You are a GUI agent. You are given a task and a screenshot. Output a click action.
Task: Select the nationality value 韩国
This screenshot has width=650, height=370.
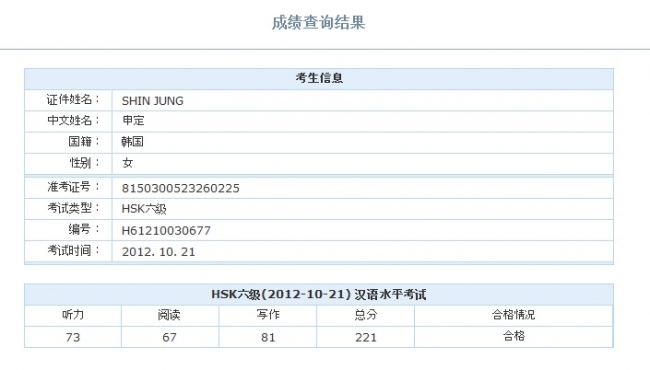(x=132, y=142)
